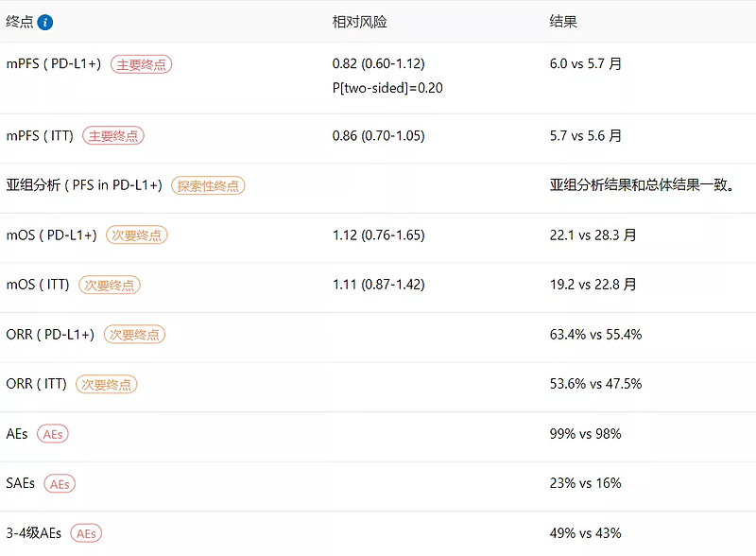The height and width of the screenshot is (556, 756).
Task: Click the 探索性终点 tag on 亚组分析 row
Action: (x=208, y=186)
